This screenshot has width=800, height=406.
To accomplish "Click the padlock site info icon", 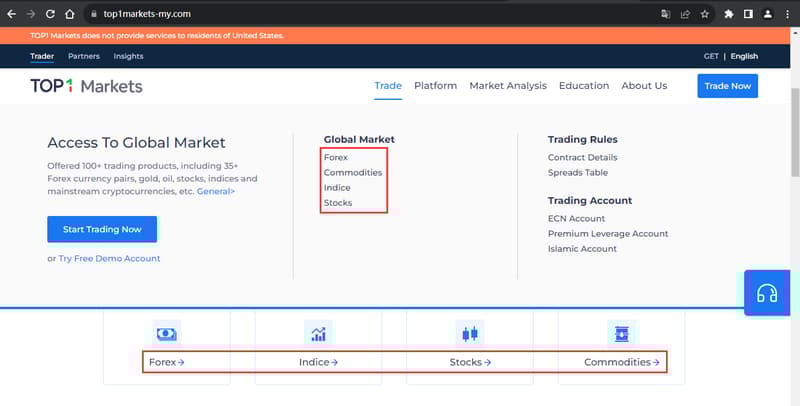I will (94, 14).
